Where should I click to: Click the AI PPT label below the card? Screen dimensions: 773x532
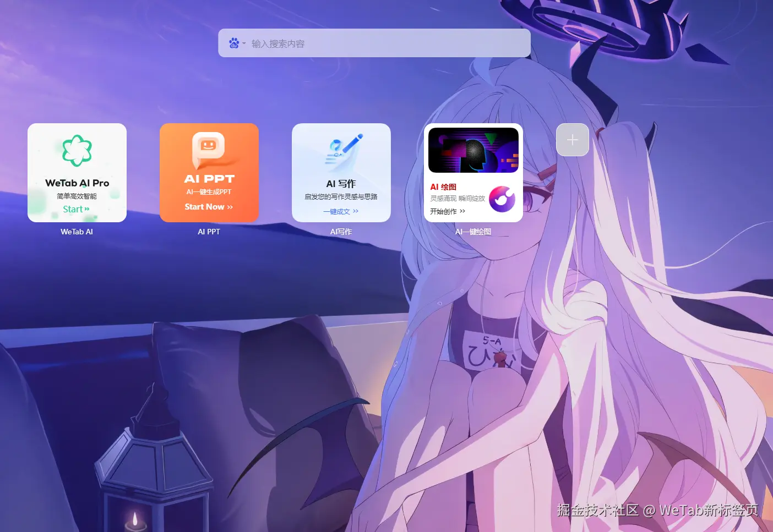point(209,232)
